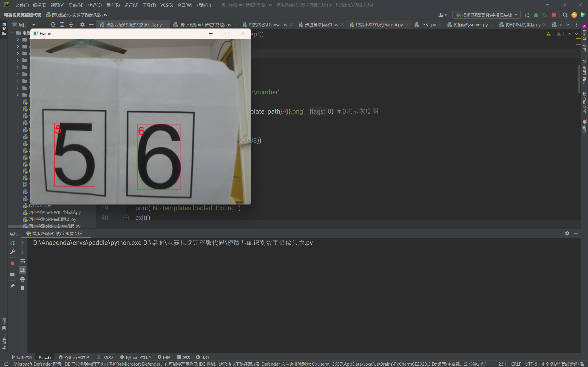The image size is (588, 367).
Task: Clear run output with trash icon
Action: pyautogui.click(x=22, y=288)
